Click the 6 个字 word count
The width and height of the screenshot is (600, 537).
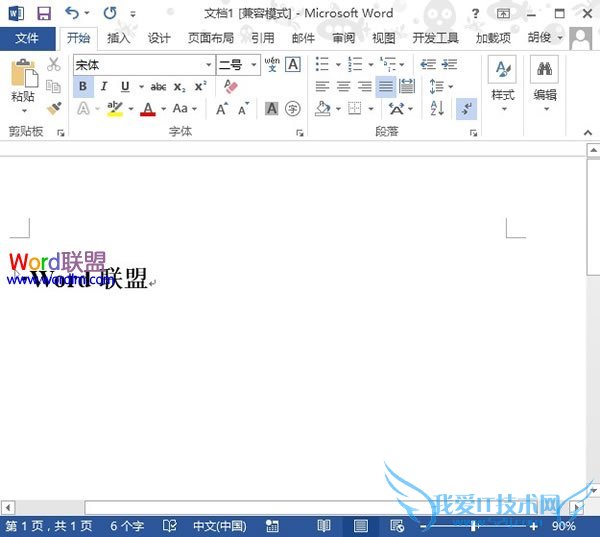point(127,526)
